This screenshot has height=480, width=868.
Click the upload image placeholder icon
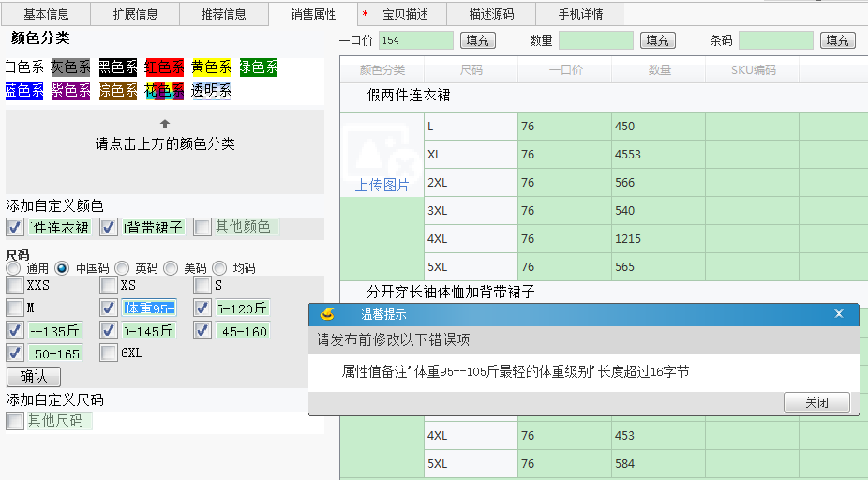381,150
